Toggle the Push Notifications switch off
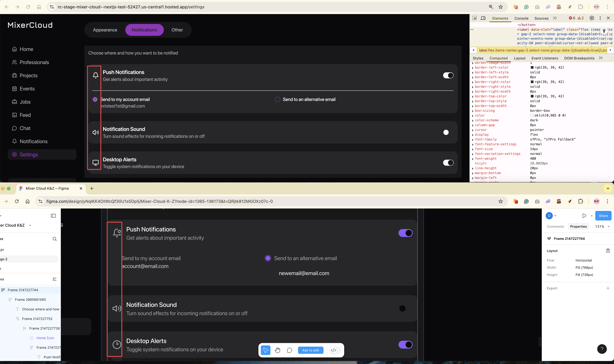614x364 pixels. (x=448, y=75)
